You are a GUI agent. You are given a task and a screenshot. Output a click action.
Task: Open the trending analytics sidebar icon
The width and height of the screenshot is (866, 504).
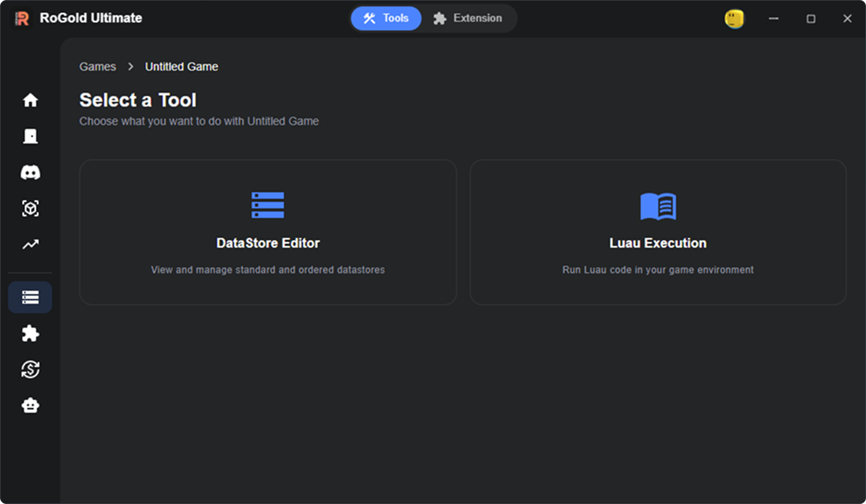click(x=30, y=244)
